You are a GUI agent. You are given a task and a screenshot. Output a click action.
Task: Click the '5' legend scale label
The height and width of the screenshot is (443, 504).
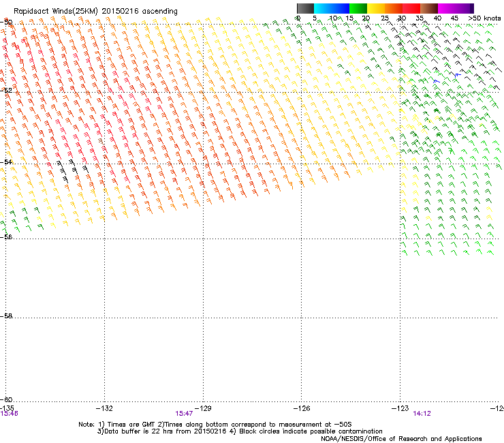pos(315,18)
